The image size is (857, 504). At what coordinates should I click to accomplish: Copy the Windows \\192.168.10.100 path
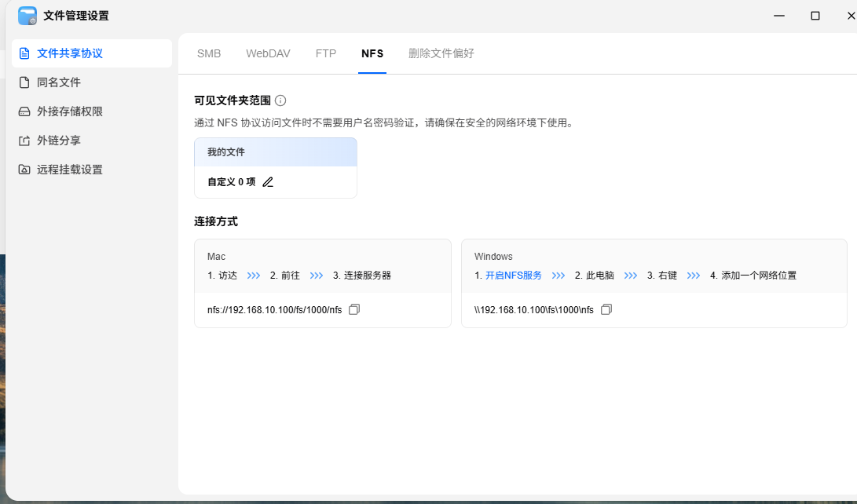pos(606,309)
